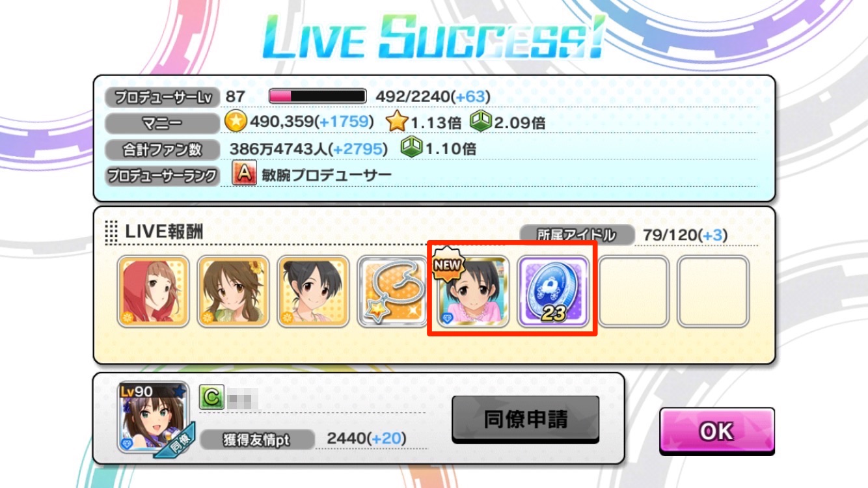Viewport: 868px width, 488px height.
Task: Select the black-haired bun idol reward card
Action: 313,291
